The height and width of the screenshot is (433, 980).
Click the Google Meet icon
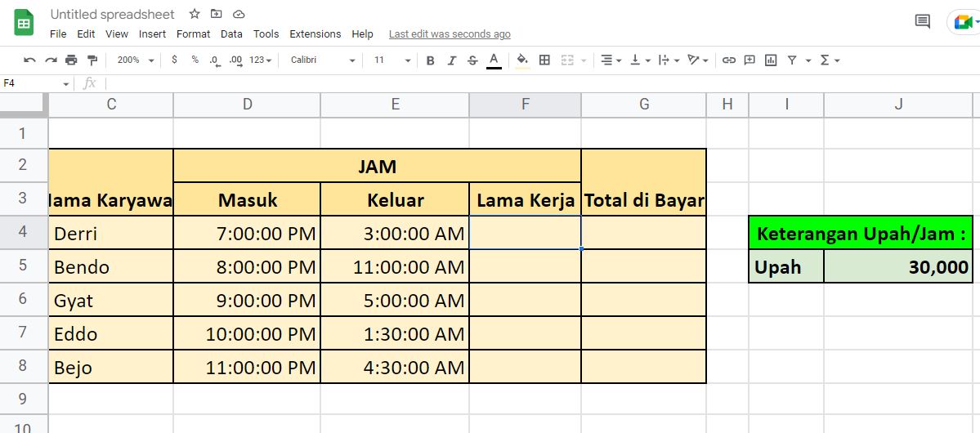point(964,22)
